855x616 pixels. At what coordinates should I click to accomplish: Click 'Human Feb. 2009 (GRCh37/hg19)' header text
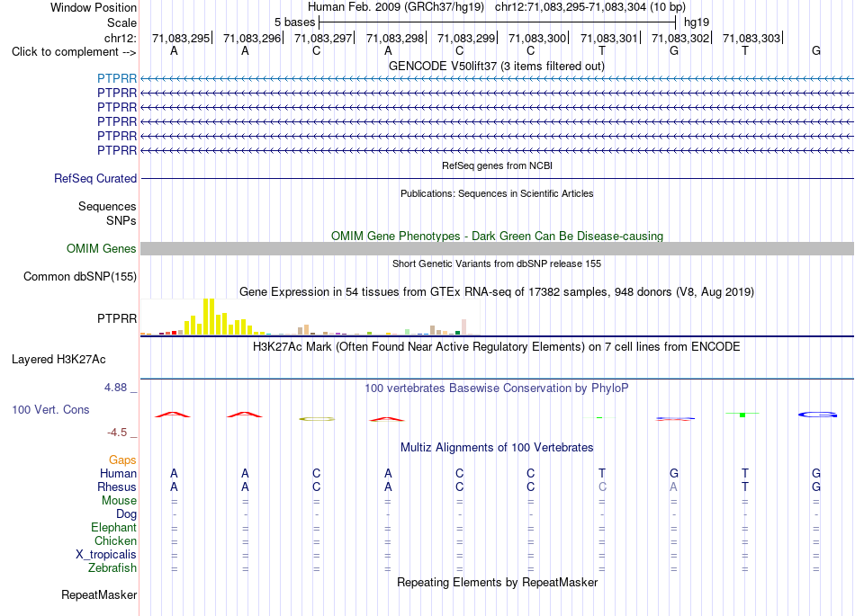pyautogui.click(x=396, y=7)
